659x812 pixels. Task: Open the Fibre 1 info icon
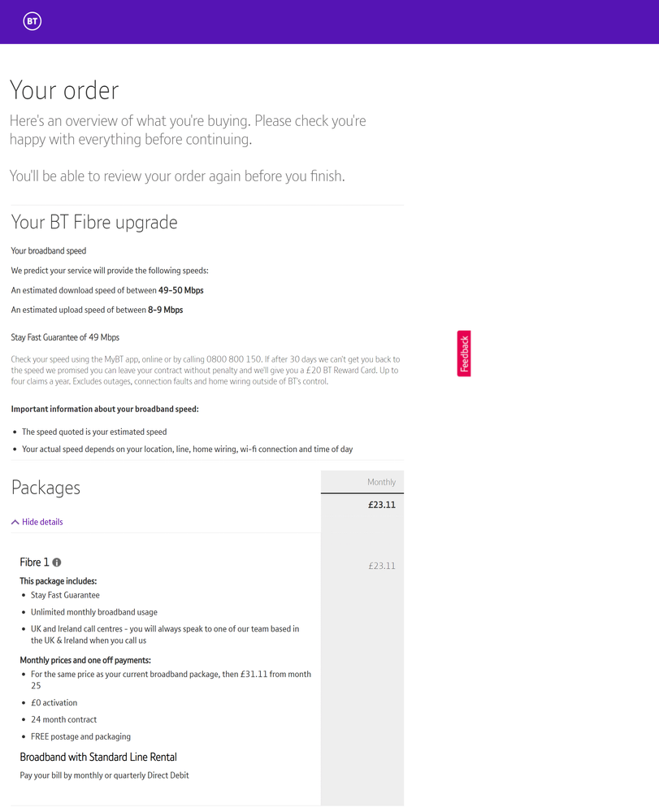click(x=57, y=562)
